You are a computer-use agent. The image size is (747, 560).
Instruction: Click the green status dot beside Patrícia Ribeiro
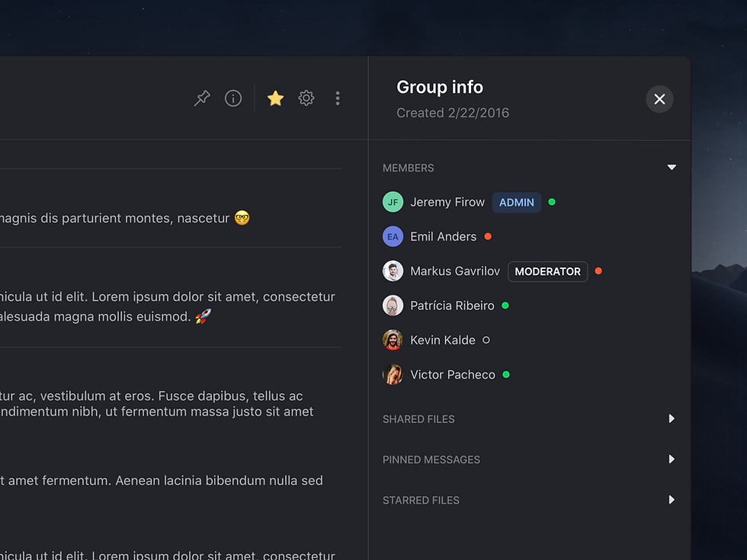point(505,306)
